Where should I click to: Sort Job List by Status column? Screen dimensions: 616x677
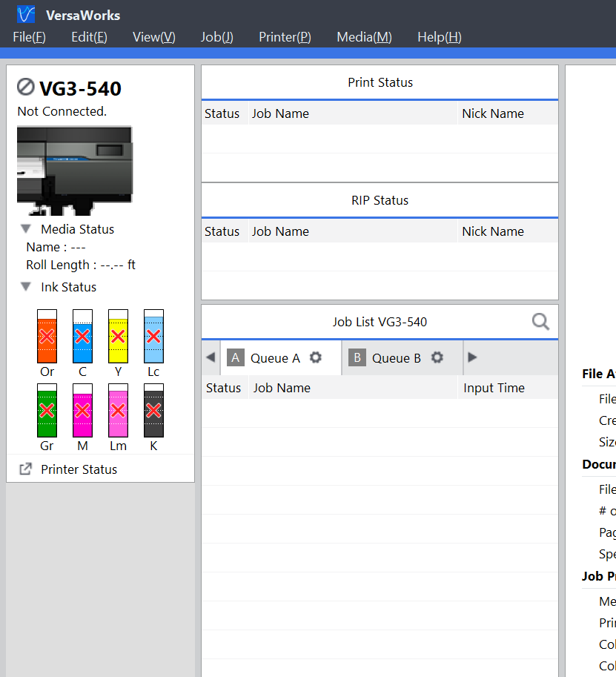(224, 388)
